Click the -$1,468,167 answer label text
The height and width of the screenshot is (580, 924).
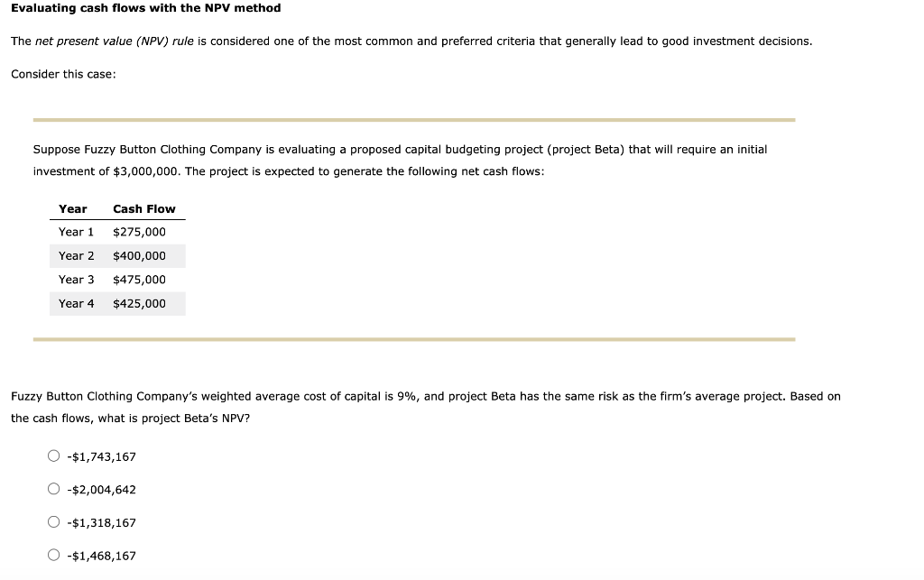100,556
